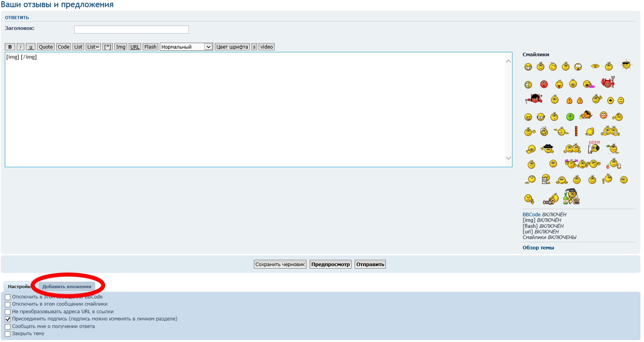Image resolution: width=644 pixels, height=342 pixels.
Task: Insert the arrow smiley
Action: [610, 101]
